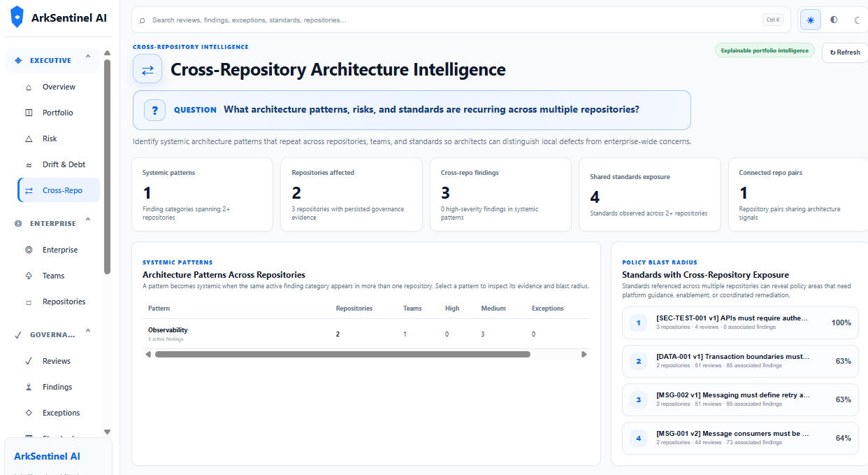Switch to contrast half-circle theme
The image size is (868, 475).
point(834,20)
